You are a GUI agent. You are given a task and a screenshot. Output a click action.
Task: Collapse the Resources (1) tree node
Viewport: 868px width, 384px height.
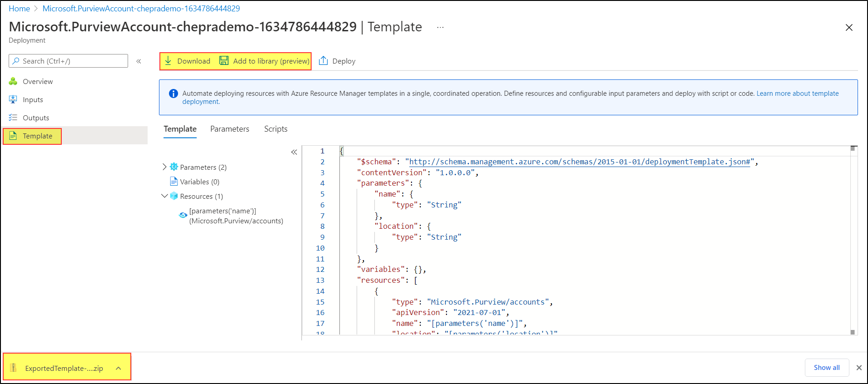coord(164,196)
